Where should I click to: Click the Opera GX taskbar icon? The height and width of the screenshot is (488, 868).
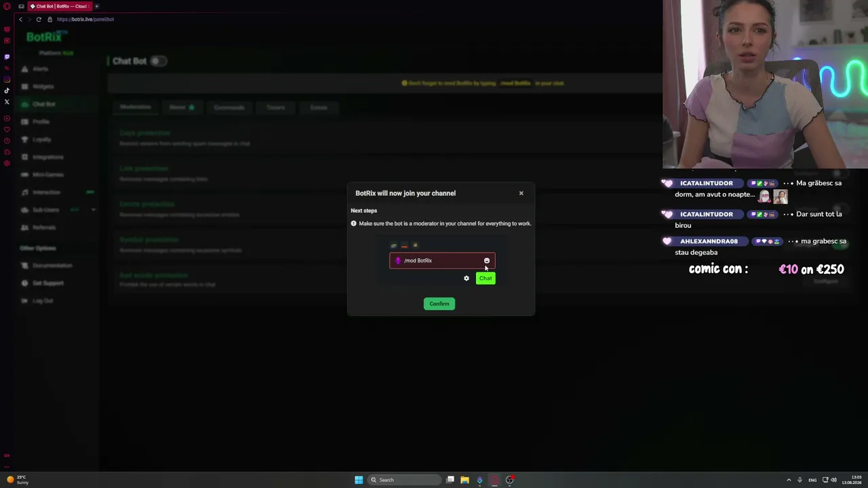[x=494, y=480]
